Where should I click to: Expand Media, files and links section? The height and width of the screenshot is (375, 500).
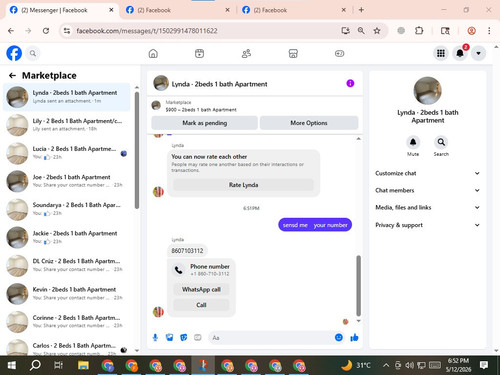(x=427, y=207)
